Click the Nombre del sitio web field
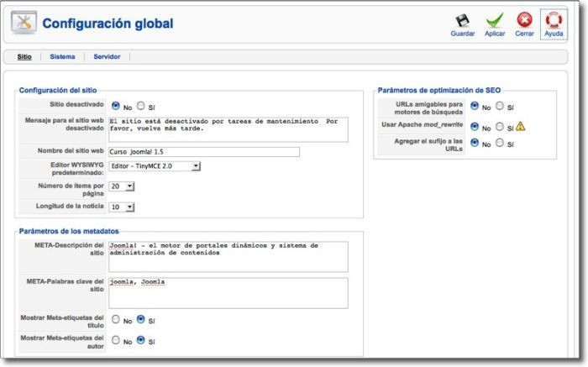 tap(203, 152)
